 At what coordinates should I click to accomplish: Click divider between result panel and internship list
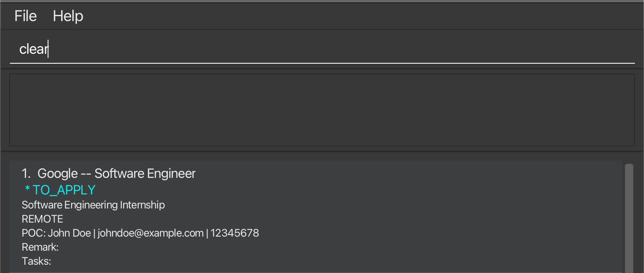click(322, 151)
